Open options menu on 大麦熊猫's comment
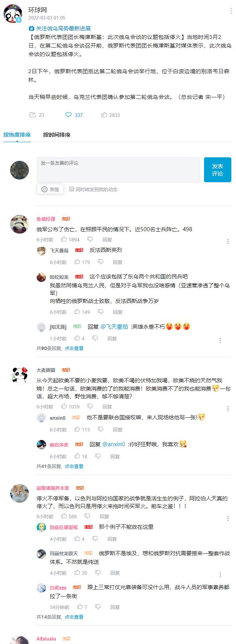This screenshot has height=644, width=236. pyautogui.click(x=228, y=409)
